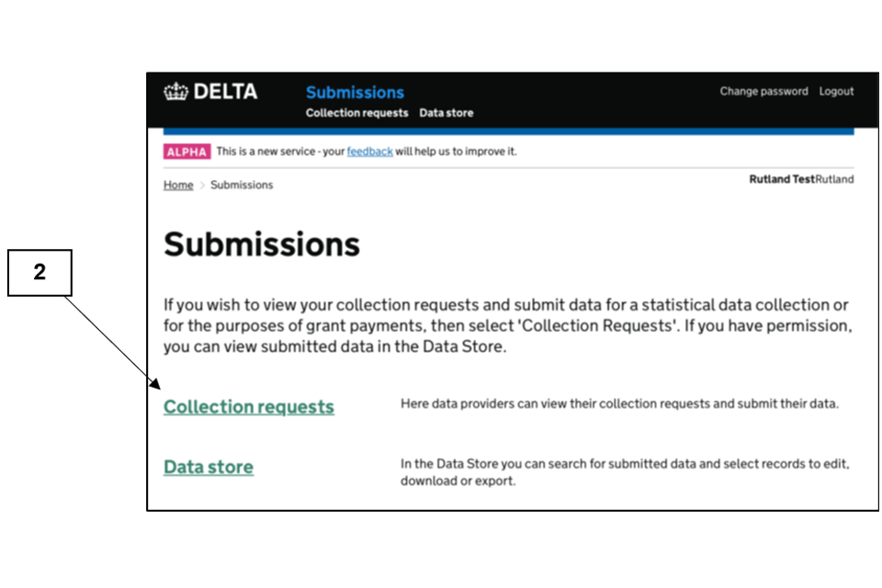Select Data store in the top navigation bar
Image resolution: width=882 pixels, height=588 pixels.
[447, 113]
